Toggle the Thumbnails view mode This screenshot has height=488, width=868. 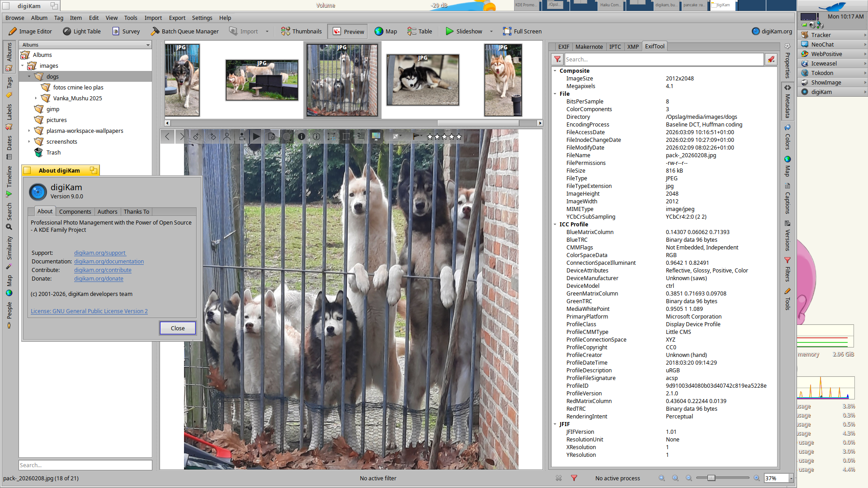tap(301, 31)
